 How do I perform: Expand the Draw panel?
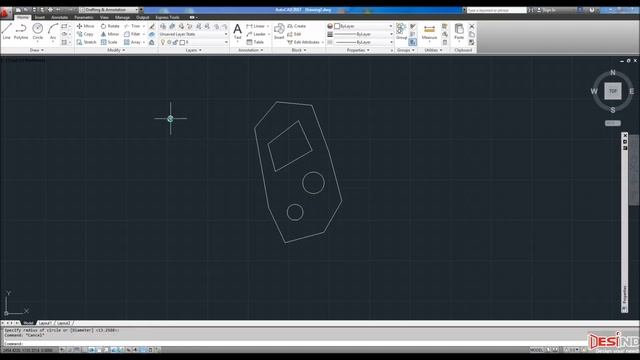[37, 50]
